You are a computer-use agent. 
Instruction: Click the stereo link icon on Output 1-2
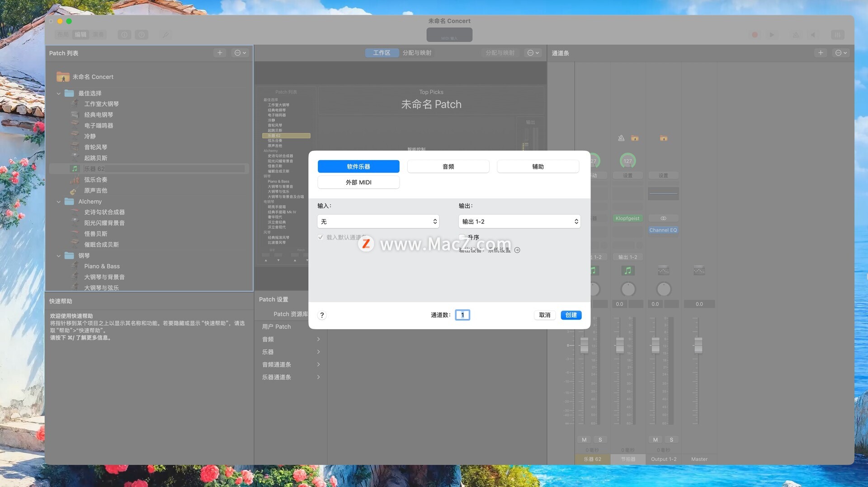pyautogui.click(x=663, y=218)
